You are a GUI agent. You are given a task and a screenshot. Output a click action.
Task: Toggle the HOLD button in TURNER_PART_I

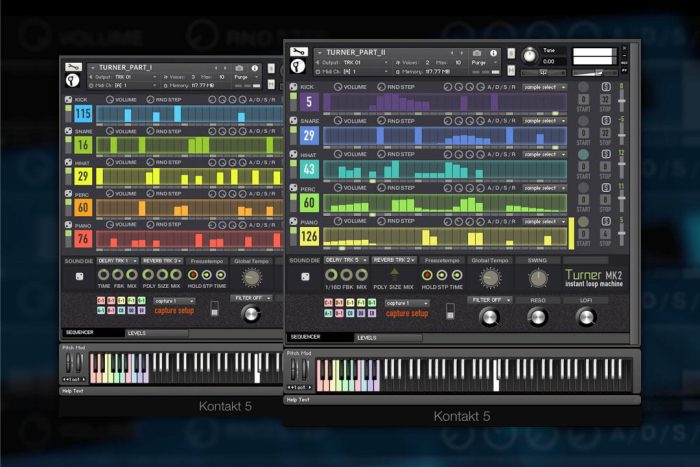[193, 275]
